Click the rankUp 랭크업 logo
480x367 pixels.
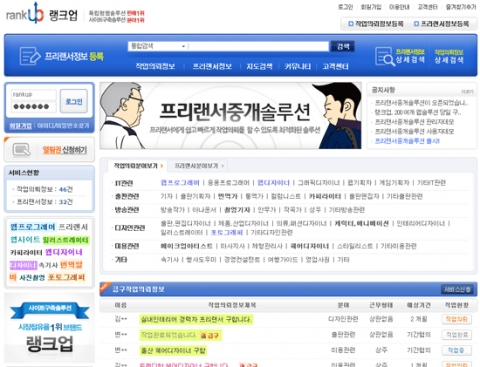coord(42,14)
